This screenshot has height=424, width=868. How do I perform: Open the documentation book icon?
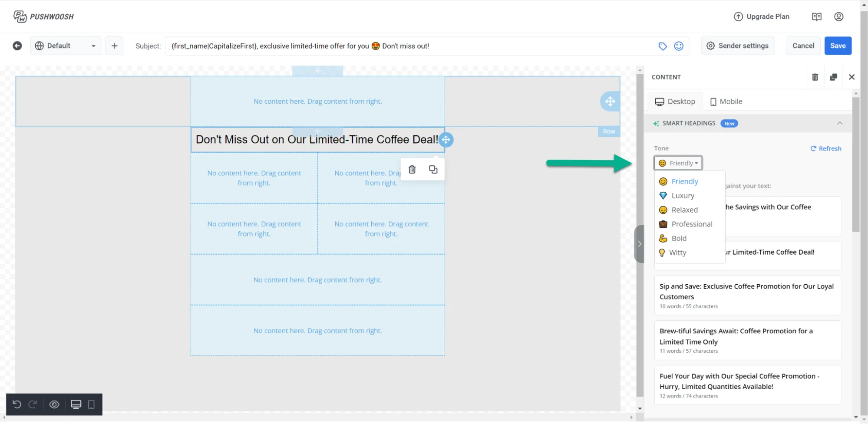(x=816, y=16)
